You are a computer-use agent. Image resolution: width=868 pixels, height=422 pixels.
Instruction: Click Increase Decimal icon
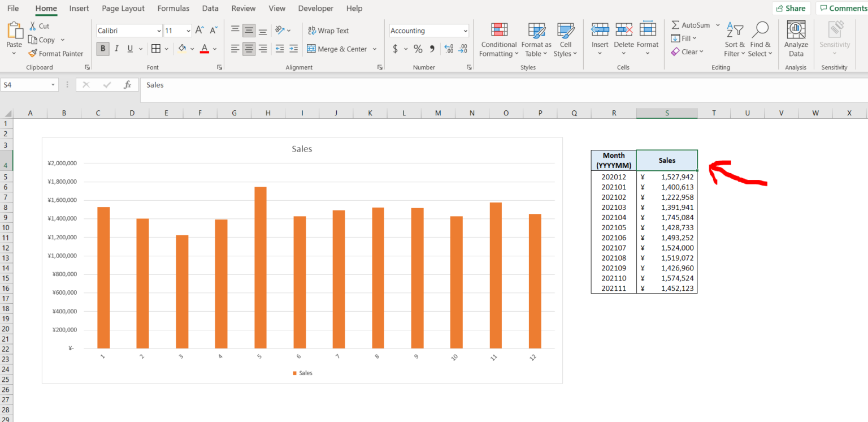click(x=449, y=49)
